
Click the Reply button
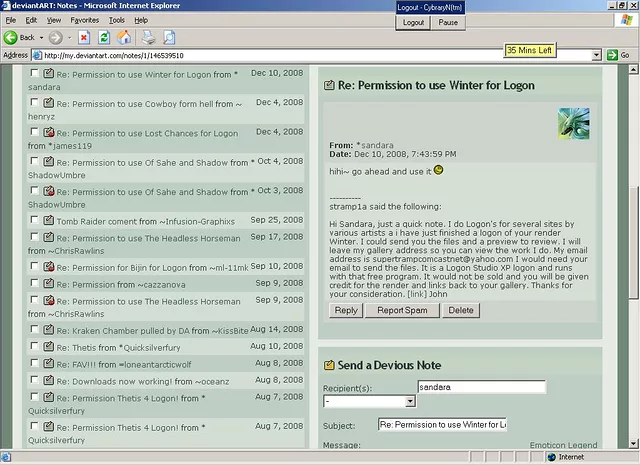pyautogui.click(x=346, y=310)
